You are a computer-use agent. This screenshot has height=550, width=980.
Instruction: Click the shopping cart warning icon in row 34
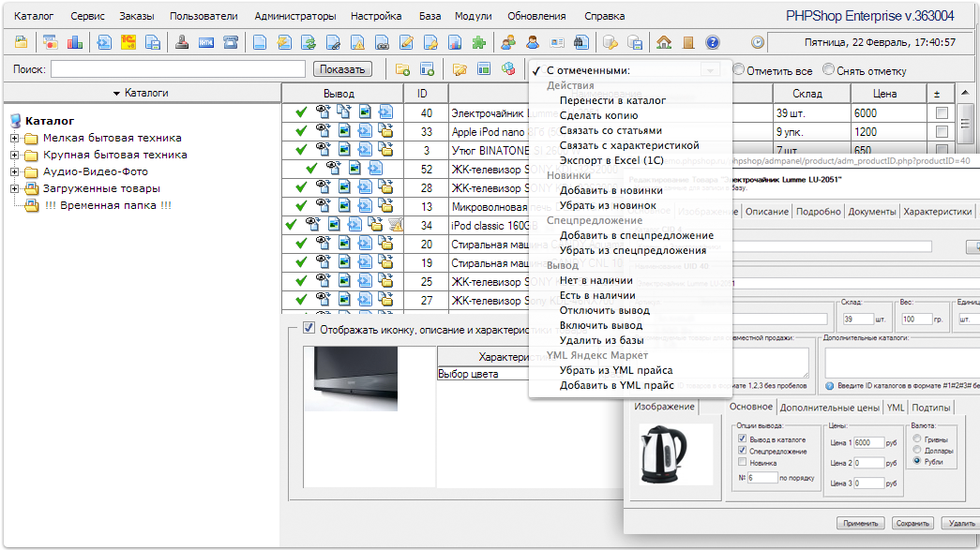[x=396, y=225]
